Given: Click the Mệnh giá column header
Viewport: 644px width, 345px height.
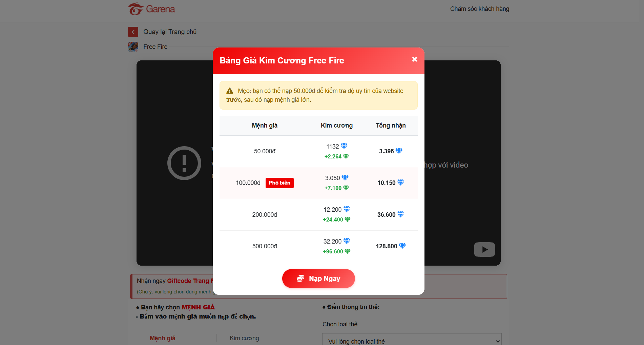Looking at the screenshot, I should click(265, 126).
